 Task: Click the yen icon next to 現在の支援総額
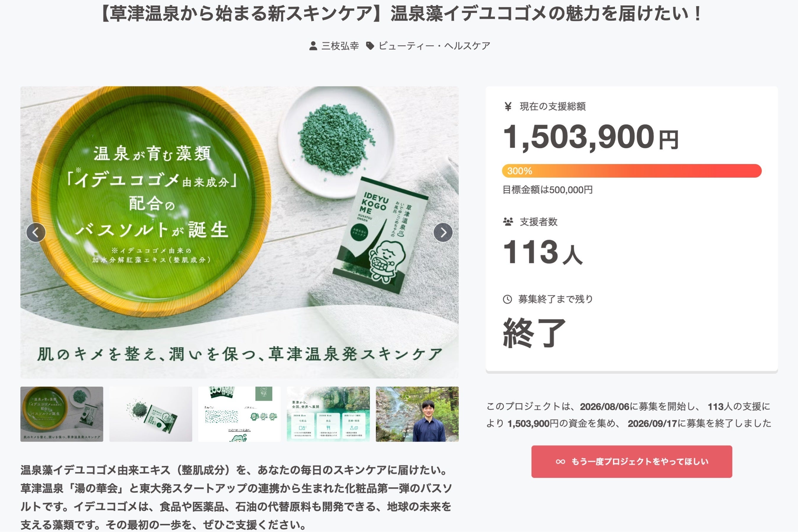[x=508, y=106]
